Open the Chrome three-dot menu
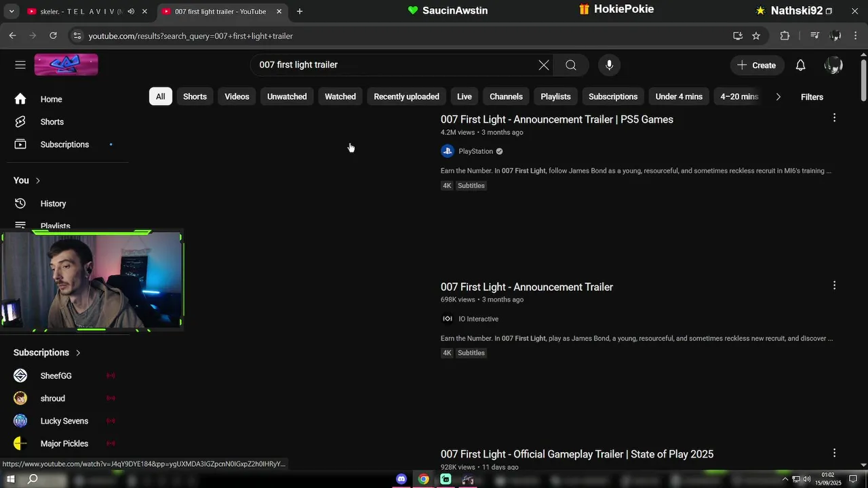 pos(856,36)
